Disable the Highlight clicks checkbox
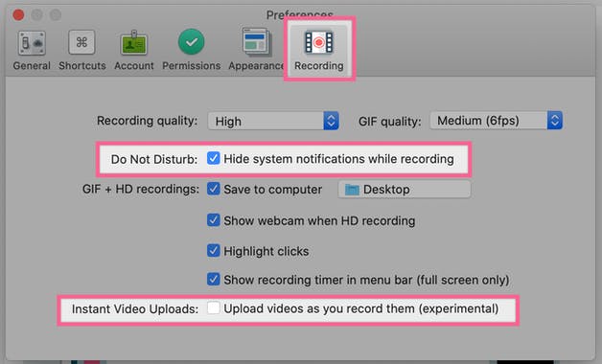Image resolution: width=602 pixels, height=364 pixels. (x=214, y=250)
